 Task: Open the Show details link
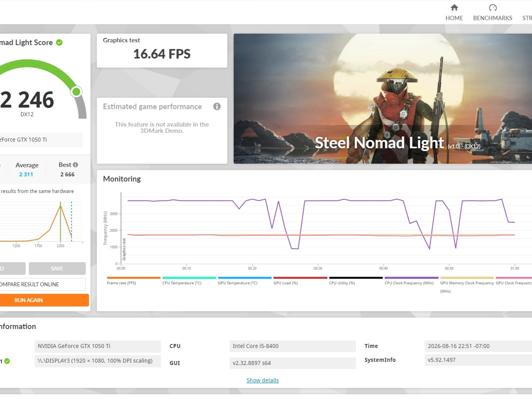263,380
